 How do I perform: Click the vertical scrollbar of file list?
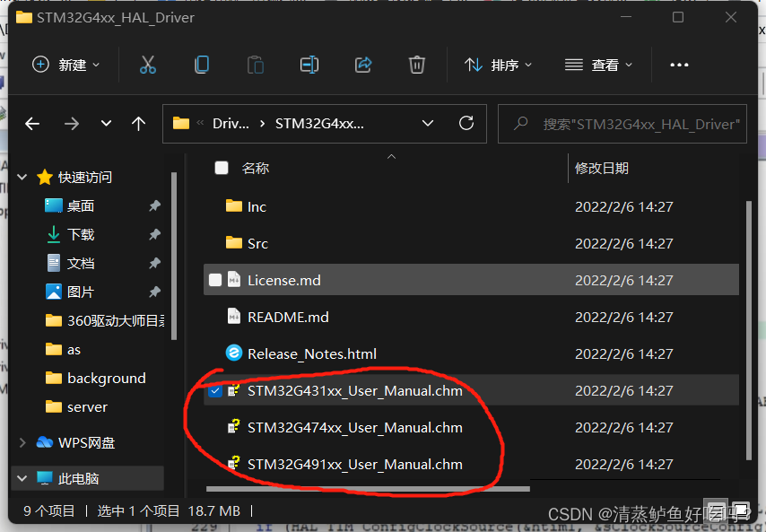[x=749, y=330]
